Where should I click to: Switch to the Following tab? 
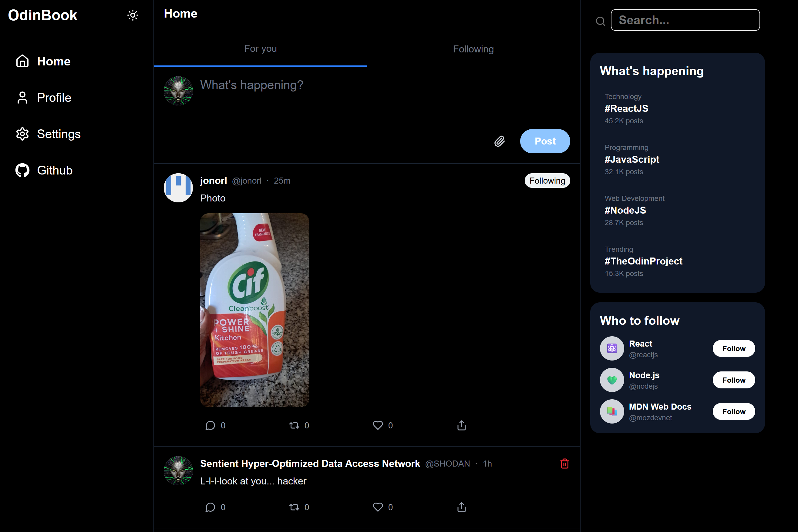(473, 49)
